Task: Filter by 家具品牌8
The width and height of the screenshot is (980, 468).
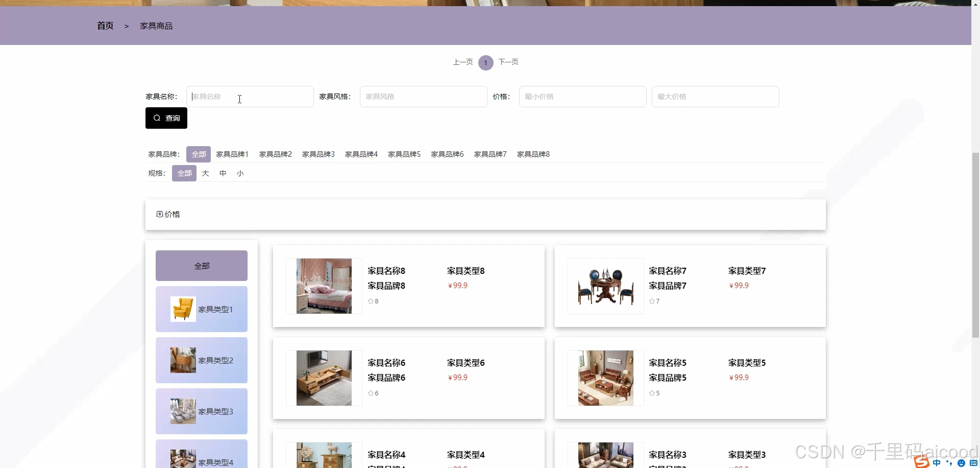Action: tap(533, 154)
